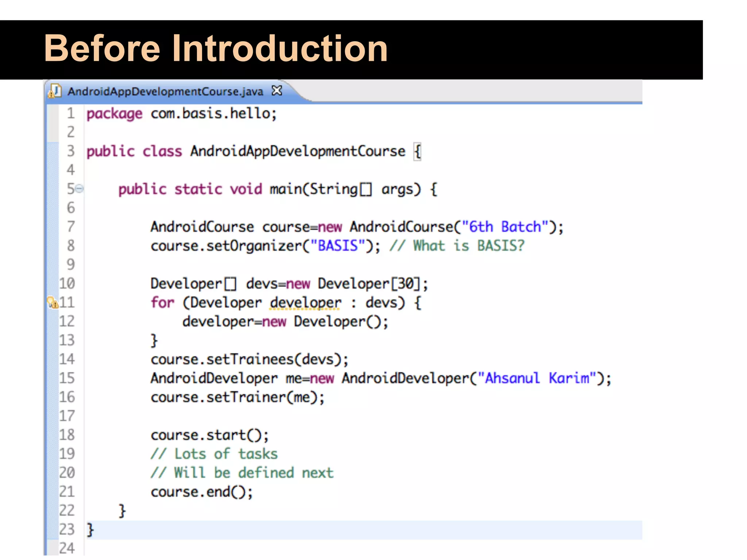Click the "BASIS" string in setOrganizer
747x560 pixels.
pos(338,246)
